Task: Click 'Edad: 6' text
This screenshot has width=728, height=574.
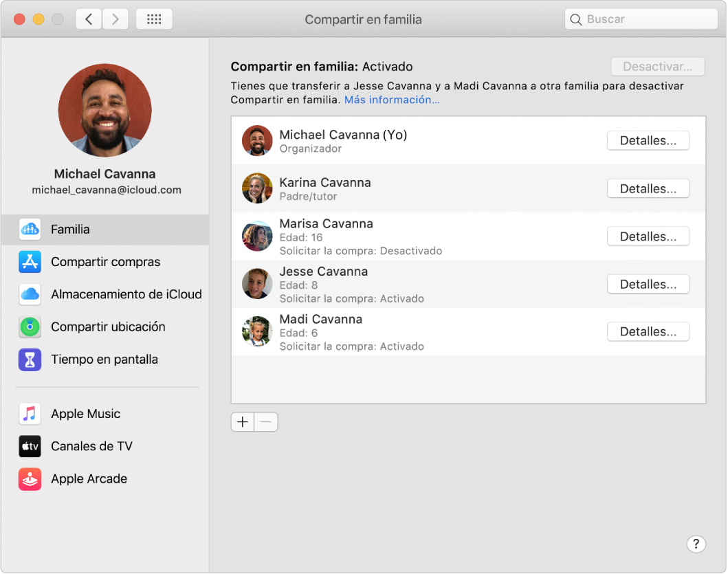Action: [298, 333]
